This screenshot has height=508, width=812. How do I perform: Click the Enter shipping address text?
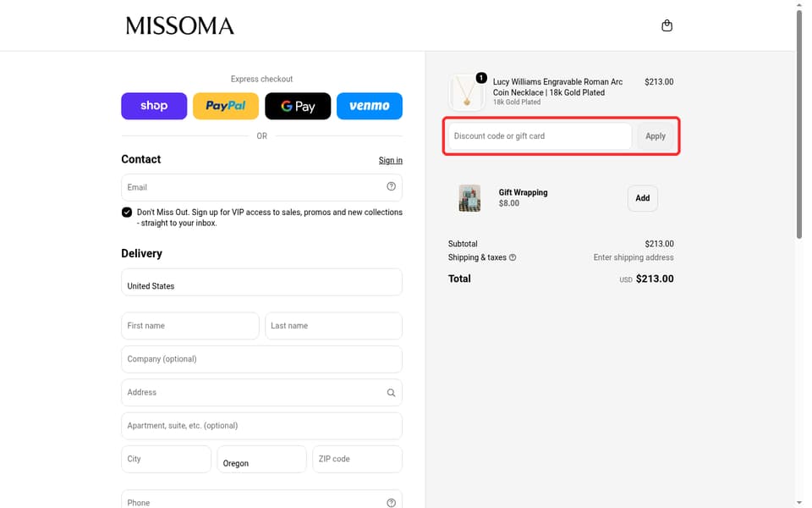(634, 257)
